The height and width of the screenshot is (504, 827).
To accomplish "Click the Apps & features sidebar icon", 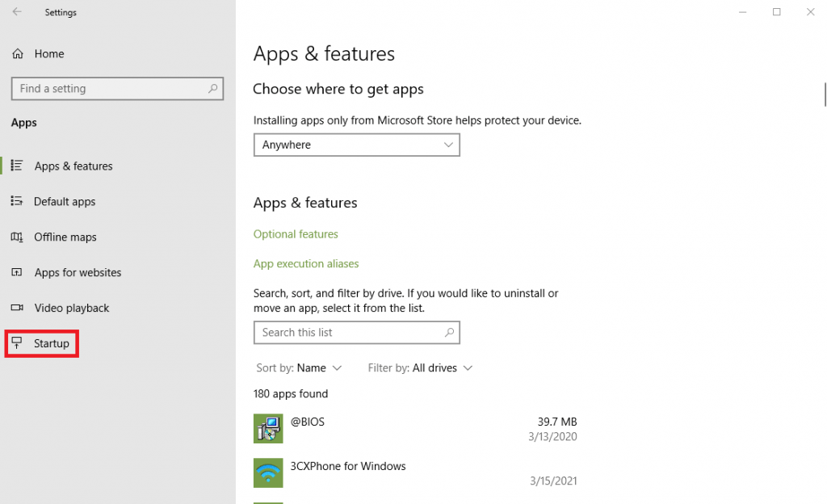I will 17,166.
